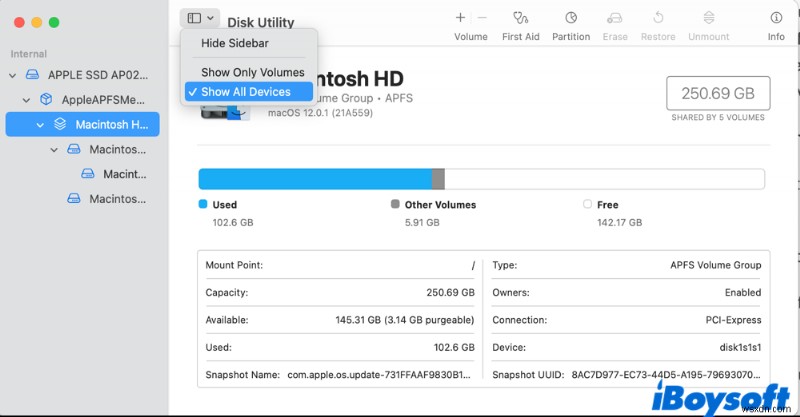Image resolution: width=800 pixels, height=417 pixels.
Task: Click the Macintosh H... layers stack icon
Action: pyautogui.click(x=60, y=124)
